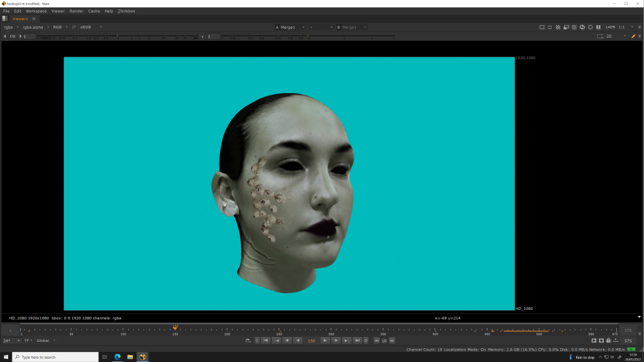Open the 24 fps dropdown
This screenshot has height=362, width=644.
[x=11, y=341]
